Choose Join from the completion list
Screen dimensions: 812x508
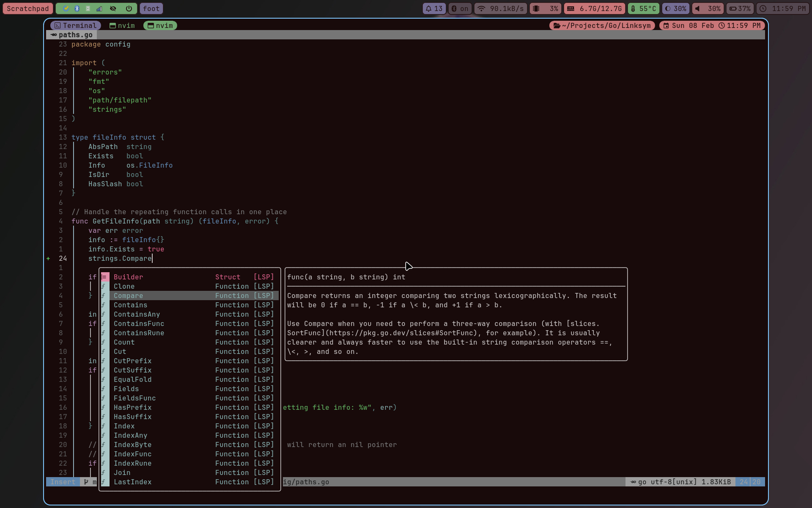[189, 472]
